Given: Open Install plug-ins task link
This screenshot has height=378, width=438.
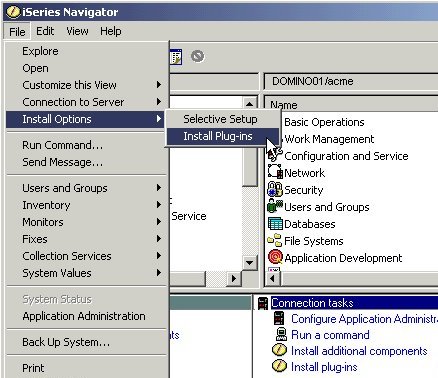Looking at the screenshot, I should [324, 367].
